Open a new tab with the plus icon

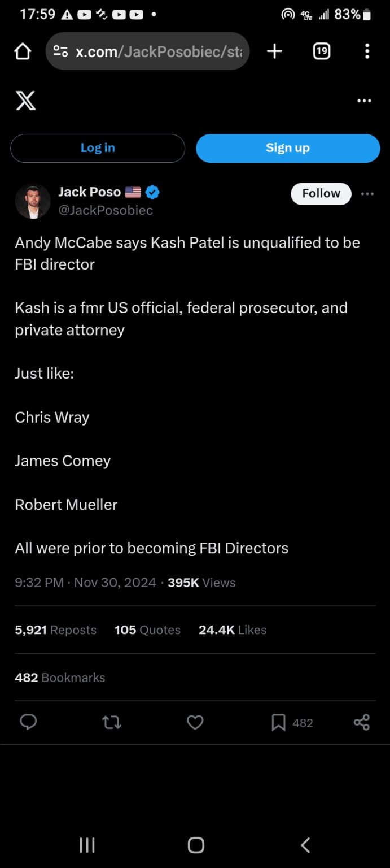(x=274, y=51)
